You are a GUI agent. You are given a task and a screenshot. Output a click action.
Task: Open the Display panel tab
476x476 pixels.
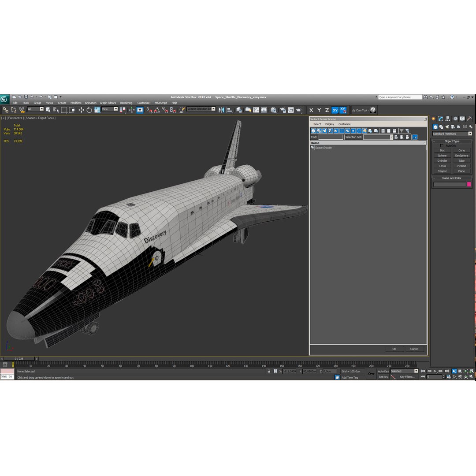point(462,119)
